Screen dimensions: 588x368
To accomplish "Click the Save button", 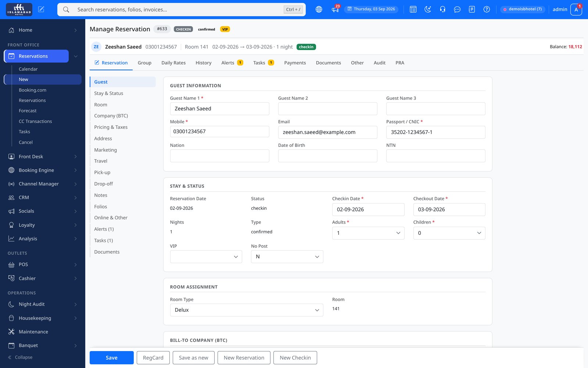I will (112, 358).
